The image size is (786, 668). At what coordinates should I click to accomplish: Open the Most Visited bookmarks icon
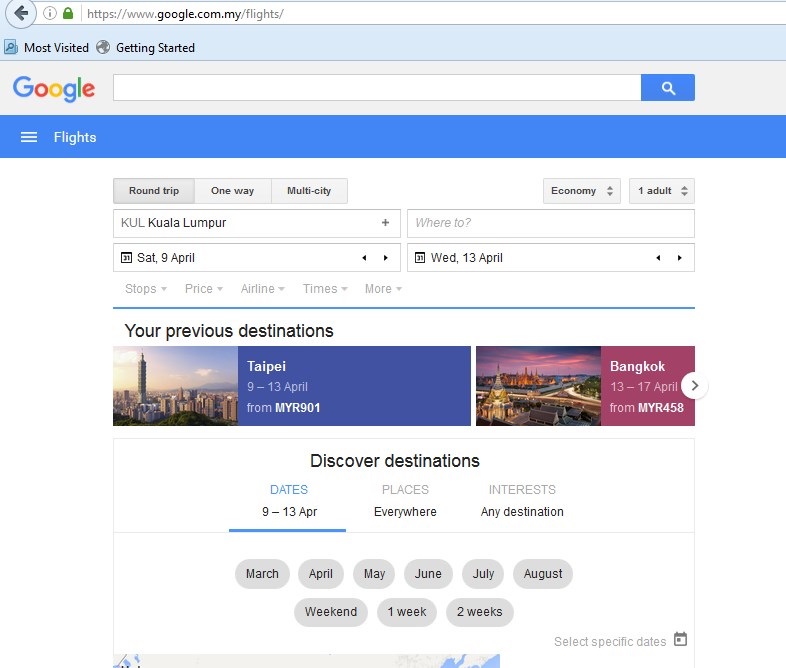pyautogui.click(x=11, y=47)
